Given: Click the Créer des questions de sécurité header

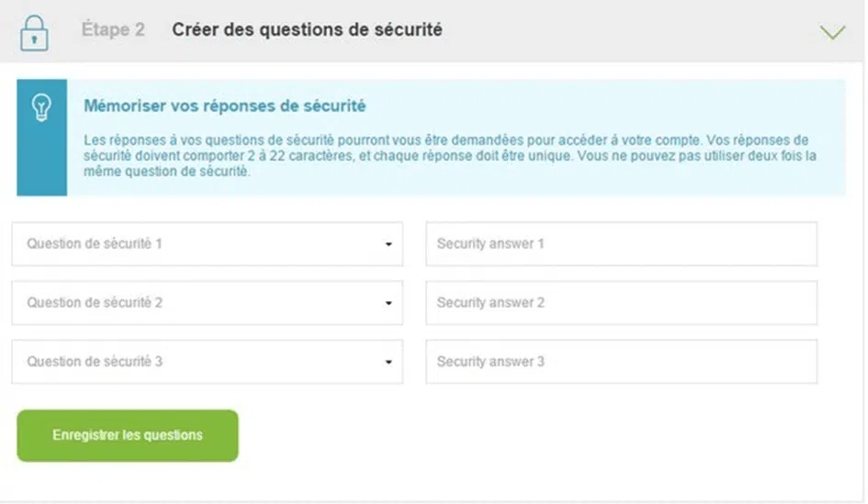Looking at the screenshot, I should point(307,29).
